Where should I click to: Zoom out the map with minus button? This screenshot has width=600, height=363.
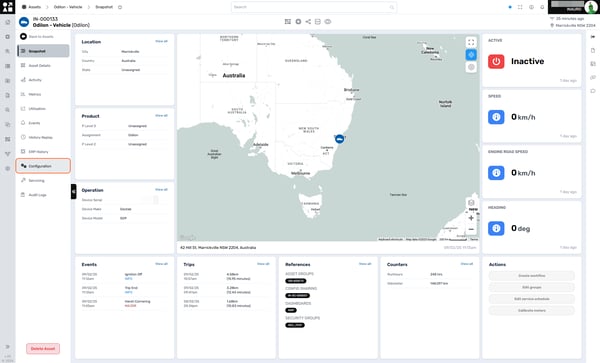(x=471, y=229)
